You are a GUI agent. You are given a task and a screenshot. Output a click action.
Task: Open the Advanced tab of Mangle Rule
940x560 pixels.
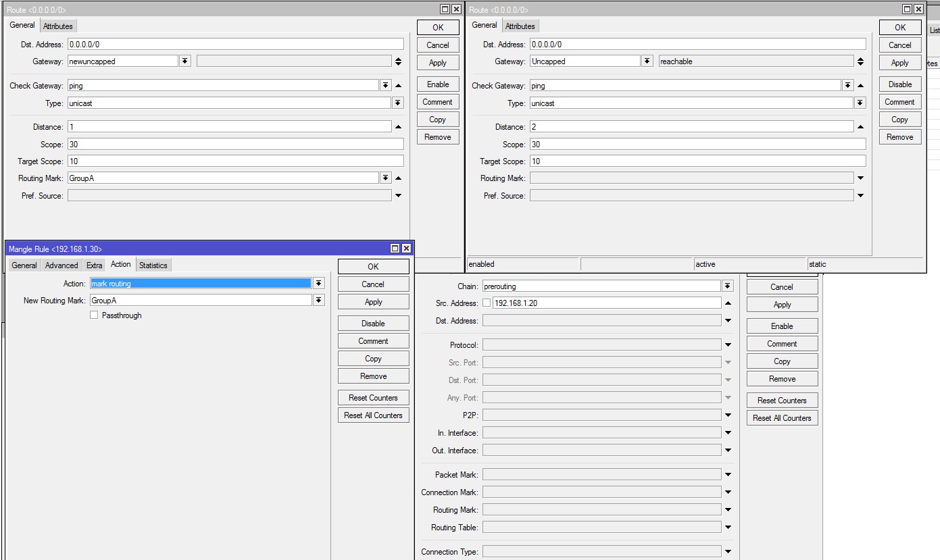(x=61, y=265)
